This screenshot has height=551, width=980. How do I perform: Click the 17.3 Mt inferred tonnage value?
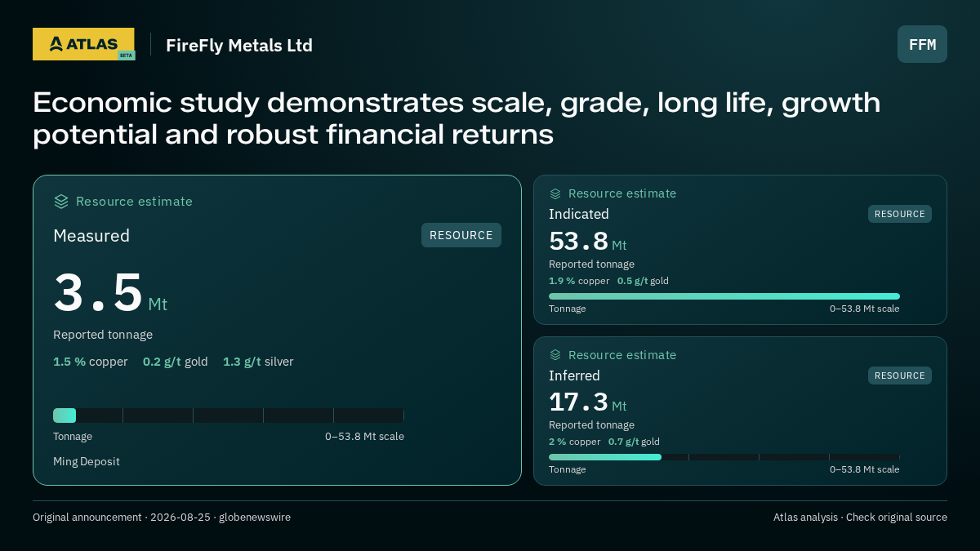coord(588,402)
